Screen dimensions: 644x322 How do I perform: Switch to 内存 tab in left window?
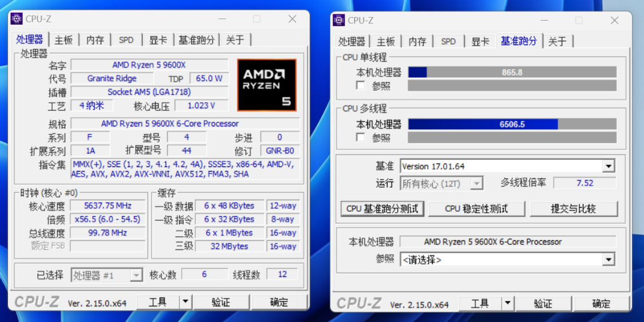pyautogui.click(x=95, y=40)
